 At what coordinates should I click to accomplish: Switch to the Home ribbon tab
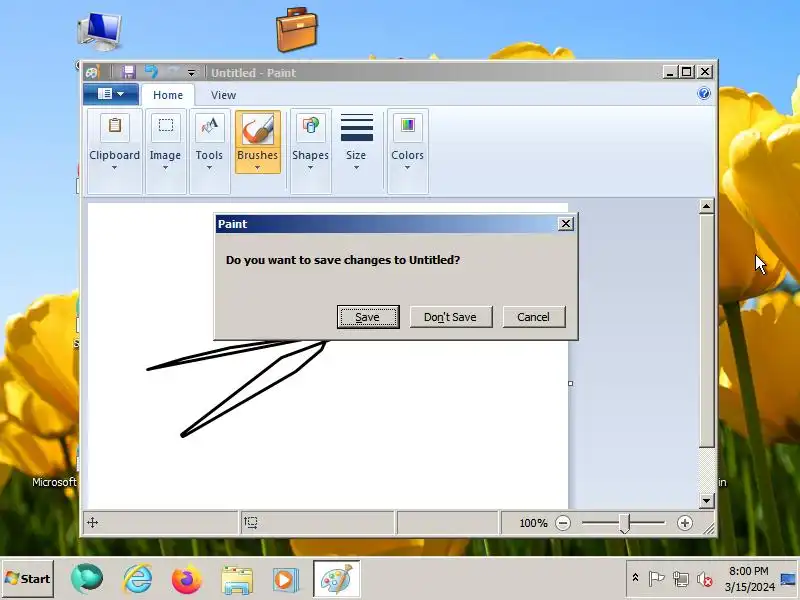tap(168, 95)
